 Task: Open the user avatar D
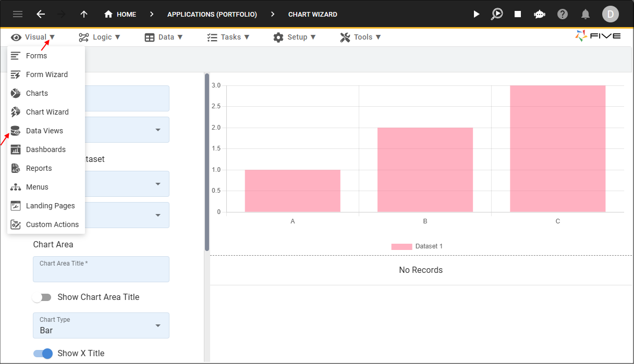tap(611, 14)
